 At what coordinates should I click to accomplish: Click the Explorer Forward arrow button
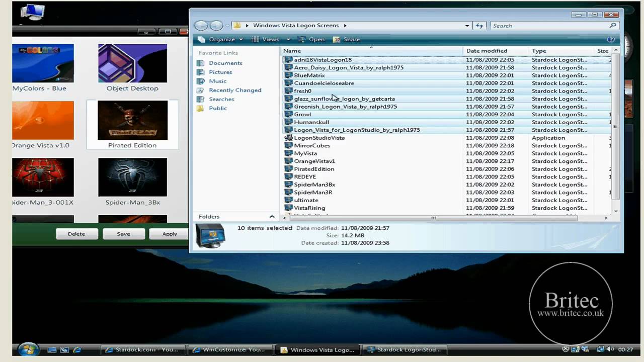[216, 26]
